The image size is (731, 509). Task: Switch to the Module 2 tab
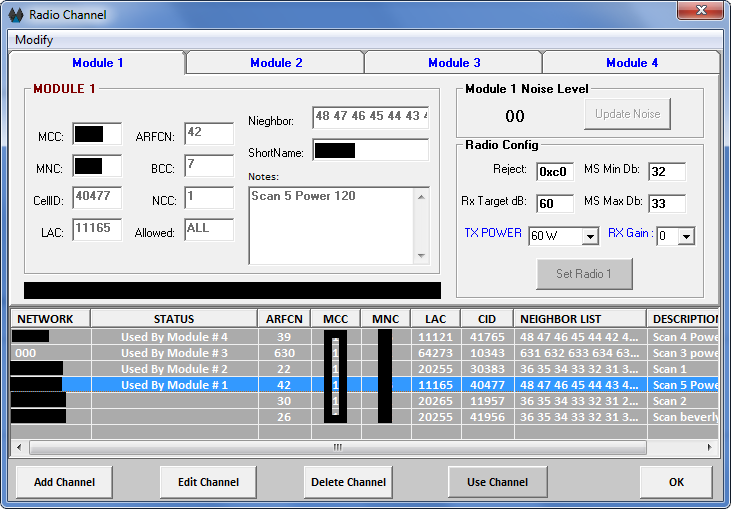pyautogui.click(x=276, y=63)
